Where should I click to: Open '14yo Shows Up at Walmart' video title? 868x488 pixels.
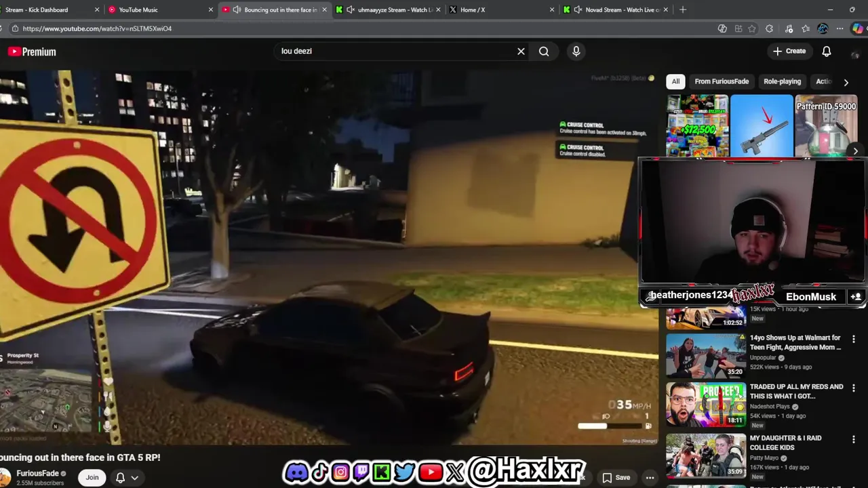click(x=795, y=342)
